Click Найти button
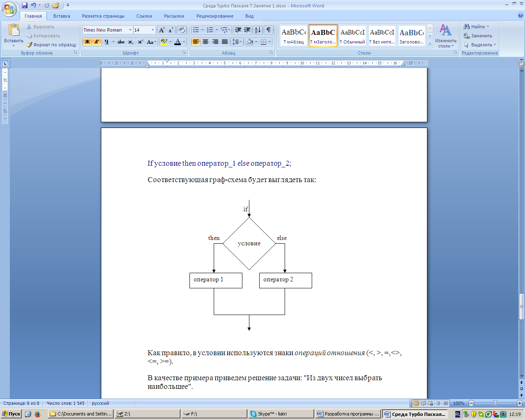 pos(477,27)
